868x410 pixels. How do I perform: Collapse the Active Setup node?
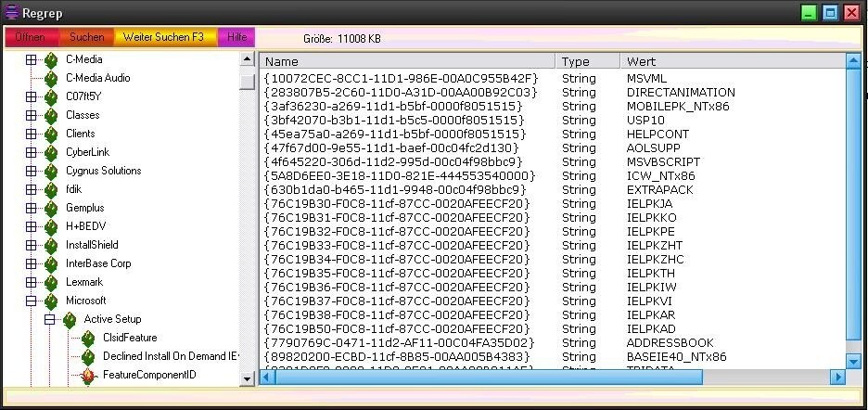[x=49, y=319]
